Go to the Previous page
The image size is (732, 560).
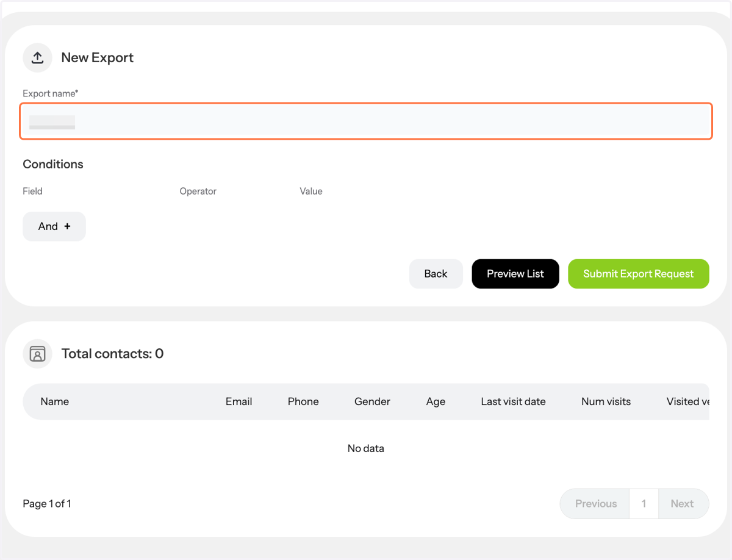coord(595,504)
